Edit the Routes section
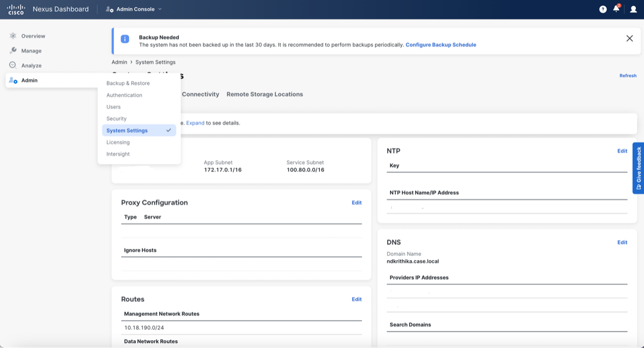 (x=357, y=300)
